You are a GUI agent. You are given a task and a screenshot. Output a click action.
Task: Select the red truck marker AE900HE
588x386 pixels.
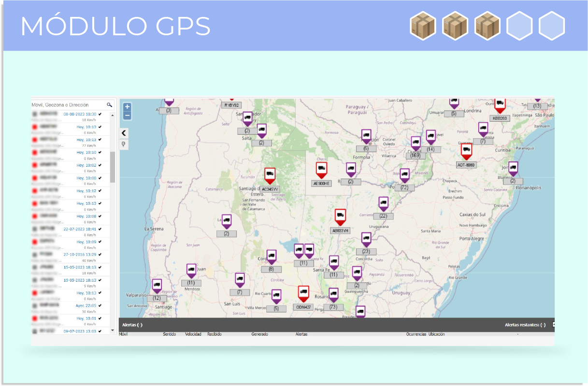click(x=321, y=171)
